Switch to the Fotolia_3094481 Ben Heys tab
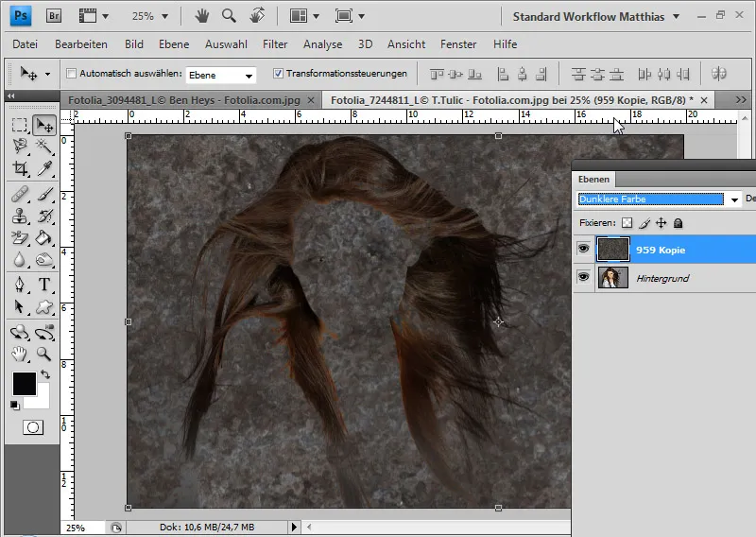 tap(184, 100)
